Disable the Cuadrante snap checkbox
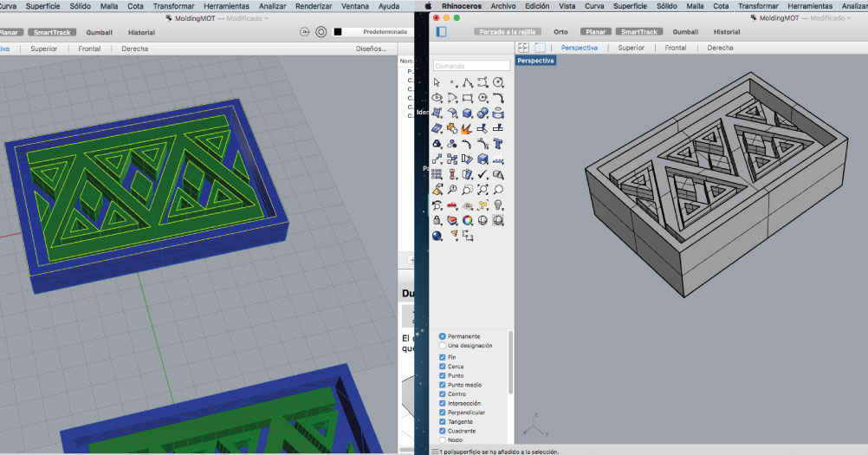 coord(443,431)
